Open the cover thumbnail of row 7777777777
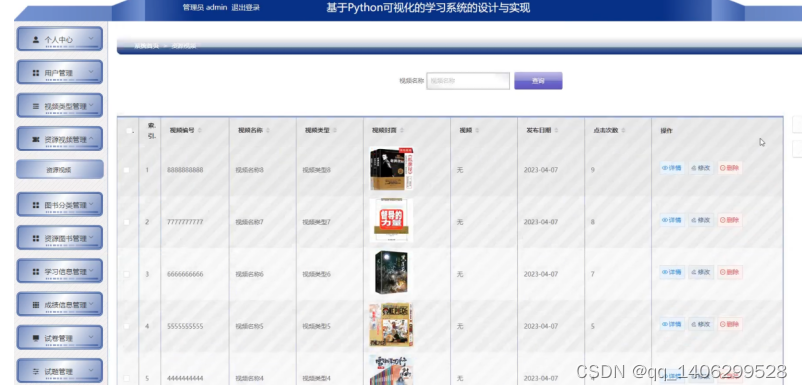 click(391, 221)
